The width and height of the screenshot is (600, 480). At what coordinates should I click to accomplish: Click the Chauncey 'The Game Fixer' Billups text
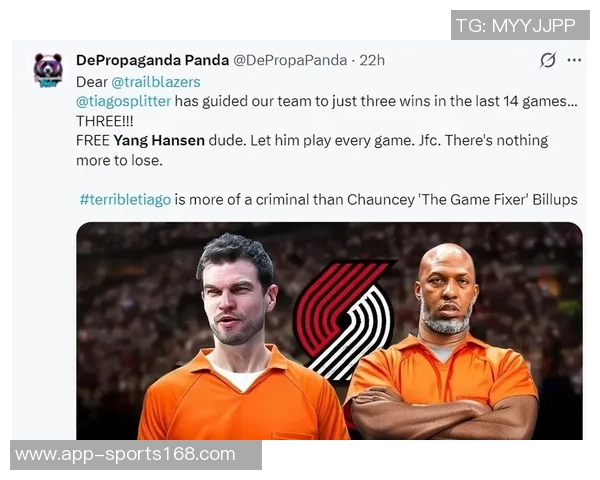(x=462, y=200)
